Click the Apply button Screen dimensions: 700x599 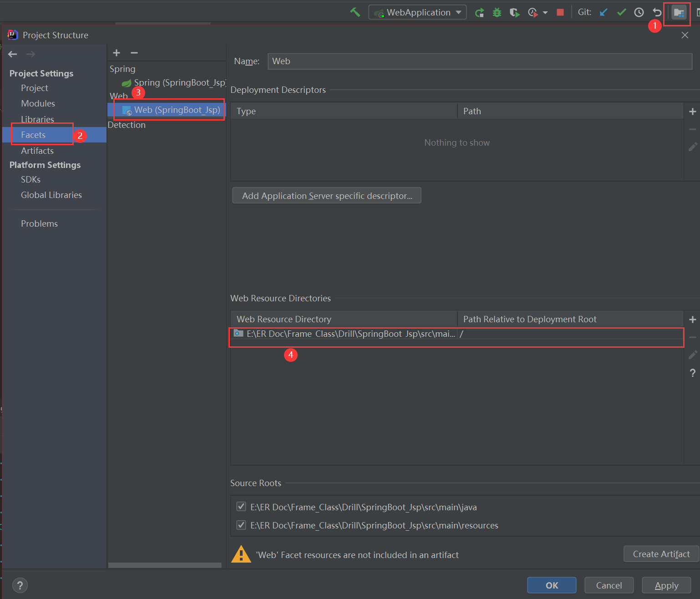[x=666, y=585]
